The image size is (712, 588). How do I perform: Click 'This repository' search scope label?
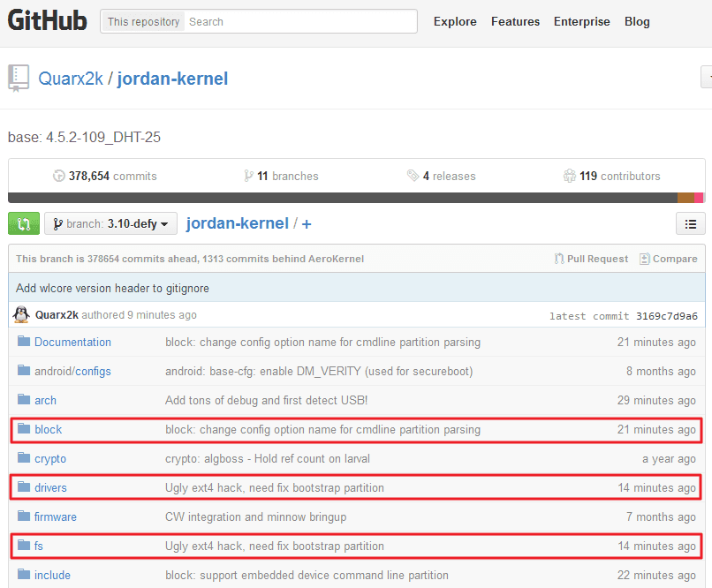click(143, 22)
